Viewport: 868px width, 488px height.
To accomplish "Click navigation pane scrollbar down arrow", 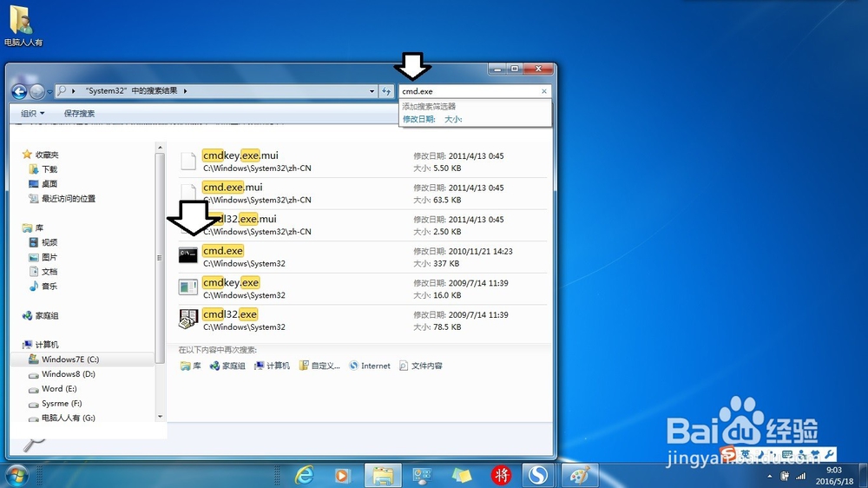I will click(x=160, y=417).
